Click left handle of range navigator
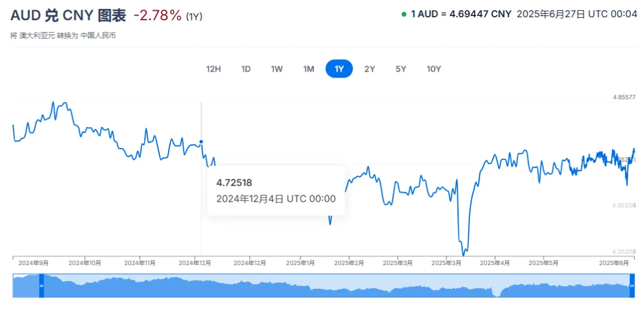Screen dimensions: 644x309 41,286
